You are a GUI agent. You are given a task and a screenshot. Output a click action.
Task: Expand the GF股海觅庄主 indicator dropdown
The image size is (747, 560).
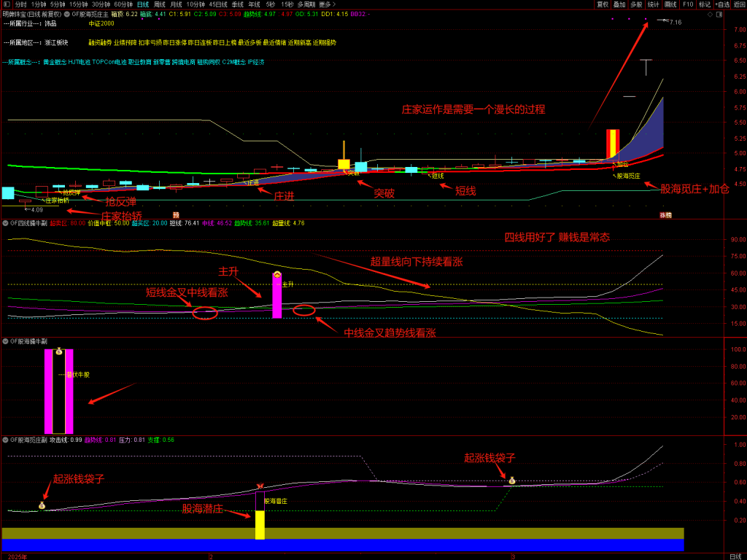(x=67, y=14)
